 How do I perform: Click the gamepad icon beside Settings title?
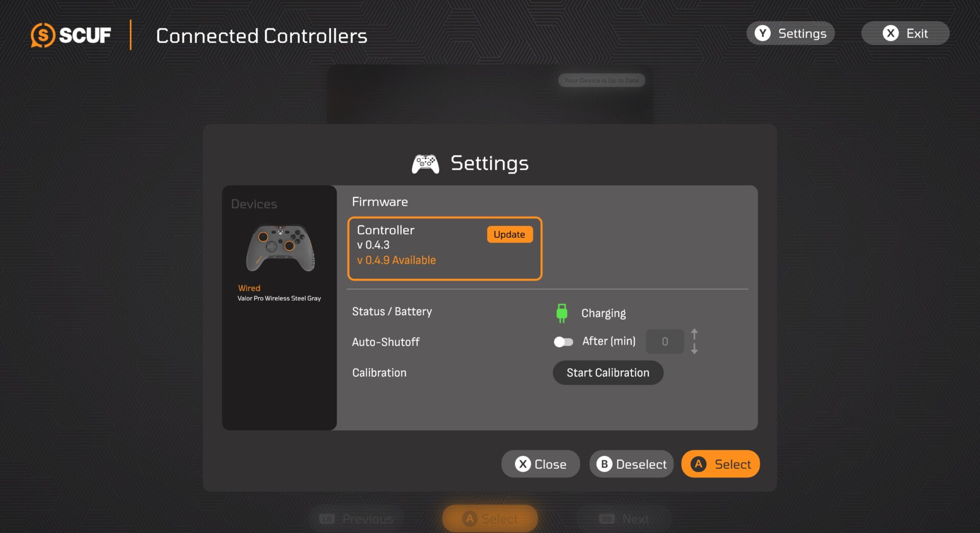(x=425, y=164)
